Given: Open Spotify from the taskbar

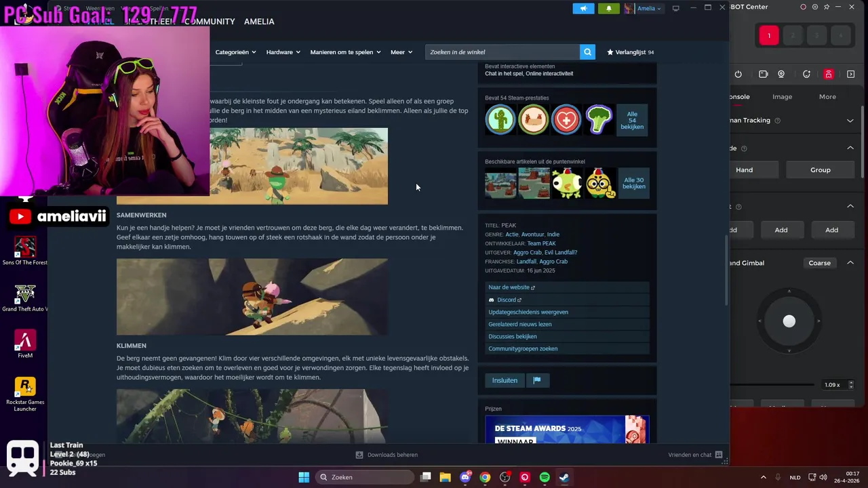Looking at the screenshot, I should [545, 477].
